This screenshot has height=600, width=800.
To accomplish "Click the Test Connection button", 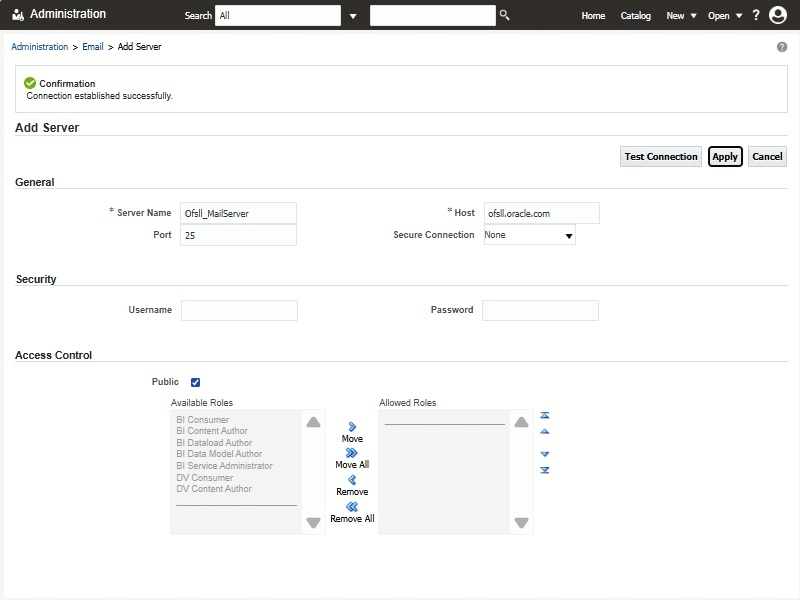I will click(x=661, y=157).
